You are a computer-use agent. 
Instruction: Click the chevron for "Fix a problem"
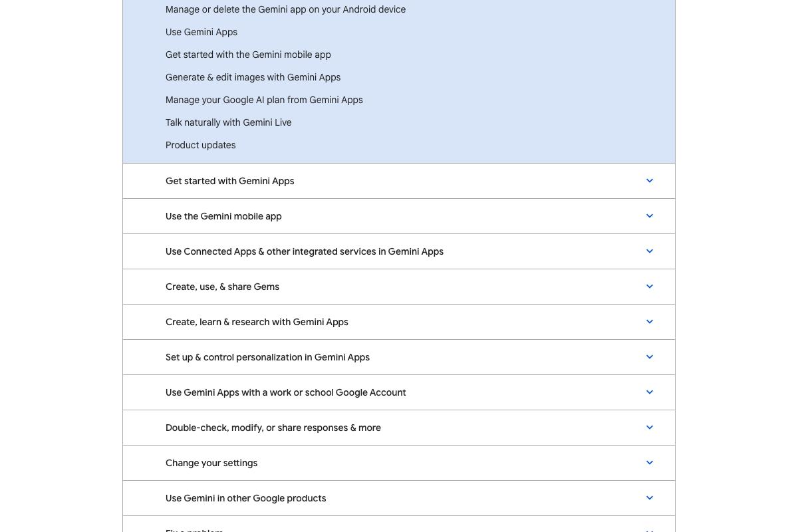pos(650,529)
